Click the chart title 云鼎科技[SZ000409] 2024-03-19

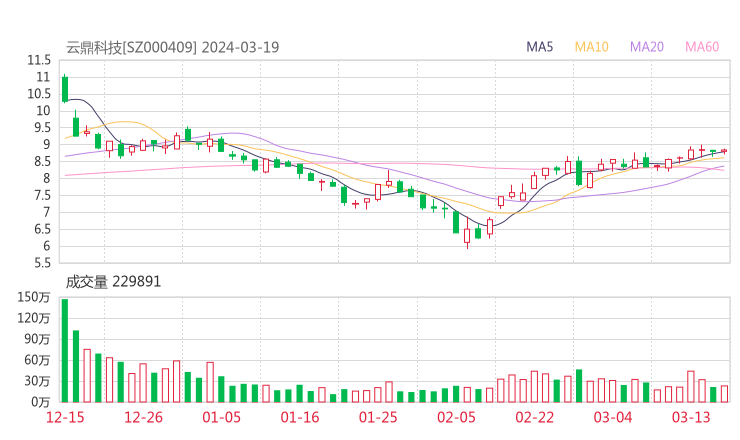tap(172, 47)
